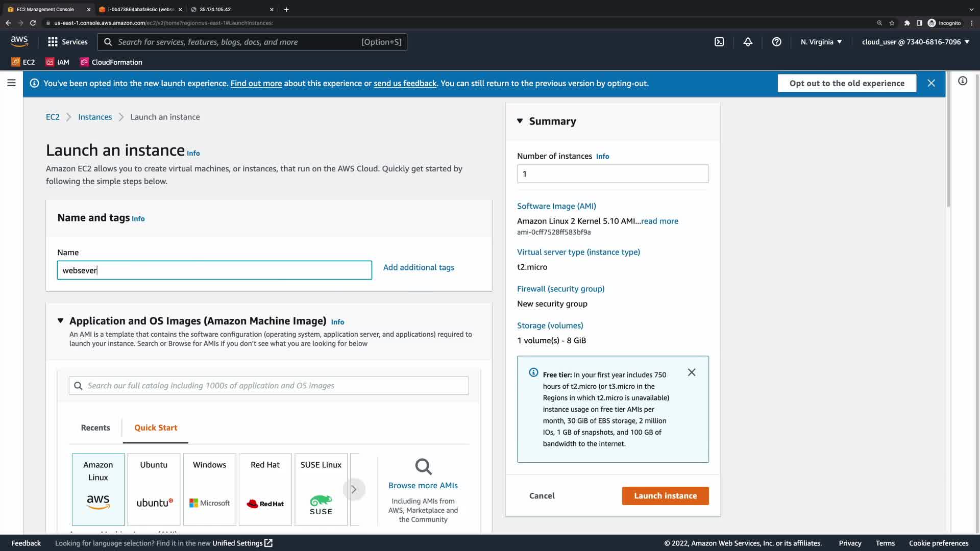Image resolution: width=980 pixels, height=551 pixels.
Task: Close the new launch experience banner
Action: click(931, 83)
